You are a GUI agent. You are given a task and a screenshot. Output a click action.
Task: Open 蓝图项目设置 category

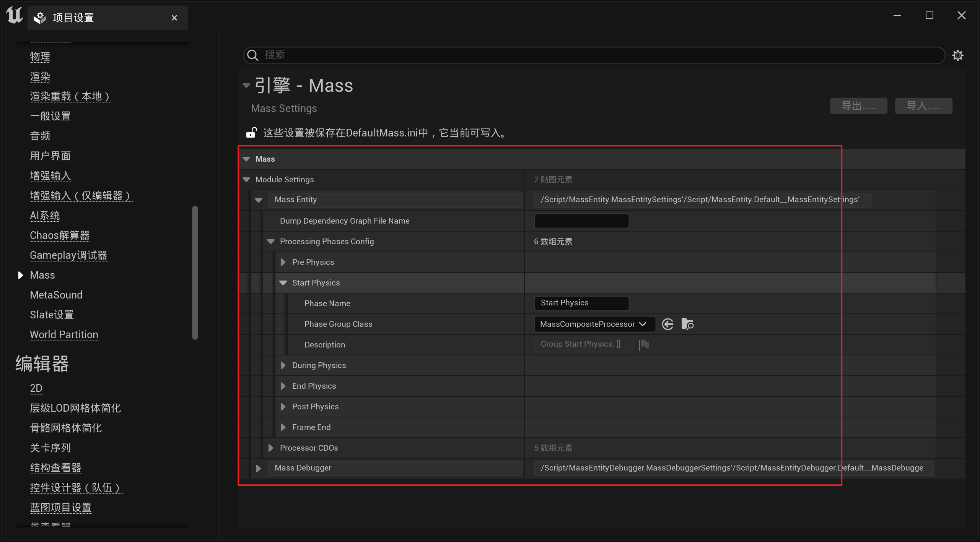(x=61, y=508)
